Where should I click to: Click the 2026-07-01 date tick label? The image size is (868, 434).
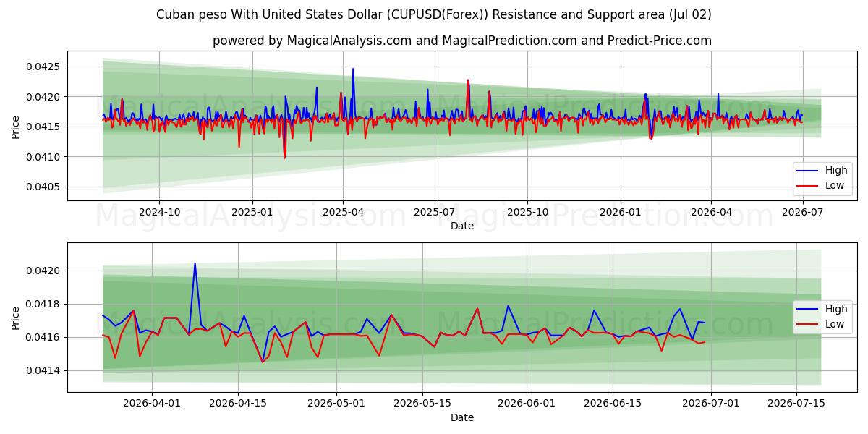coord(711,403)
